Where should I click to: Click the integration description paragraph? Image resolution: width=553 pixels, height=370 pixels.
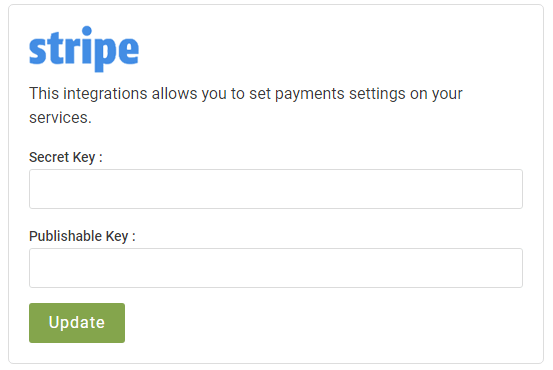[x=245, y=105]
